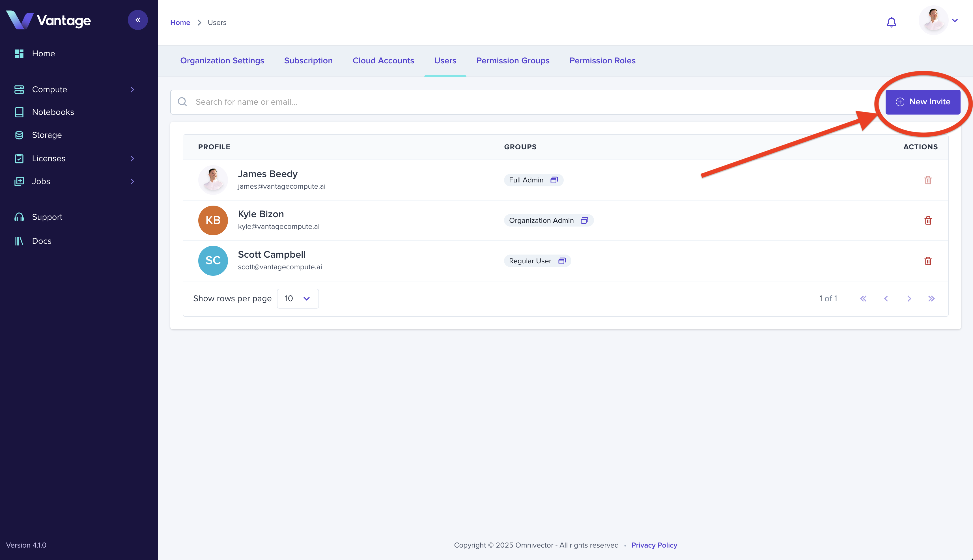This screenshot has height=560, width=973.
Task: Click the notifications bell icon
Action: click(891, 22)
